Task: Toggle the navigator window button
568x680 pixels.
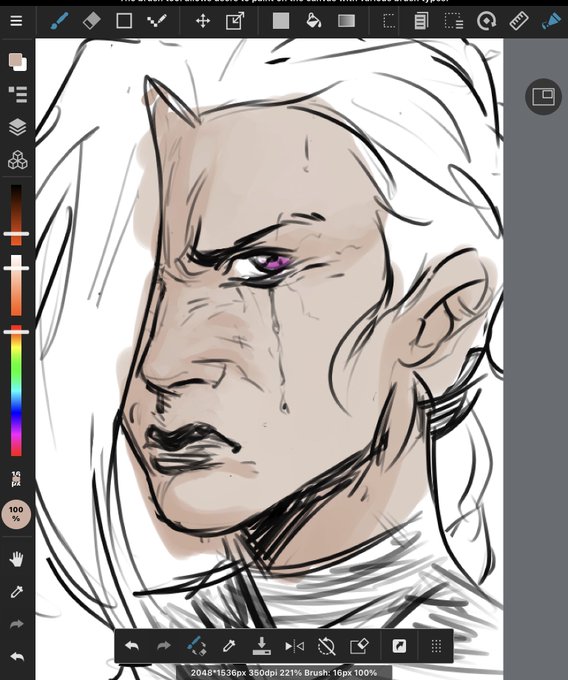Action: [x=543, y=97]
